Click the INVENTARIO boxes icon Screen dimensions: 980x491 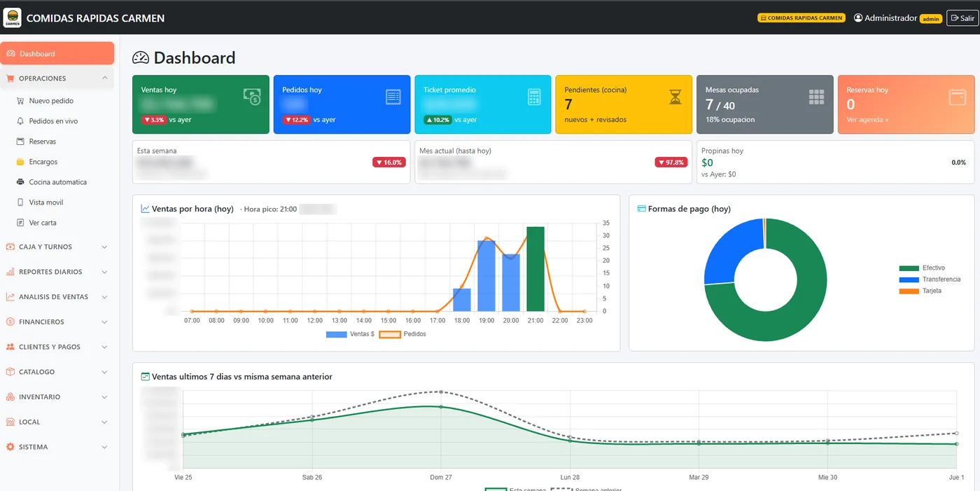tap(10, 397)
